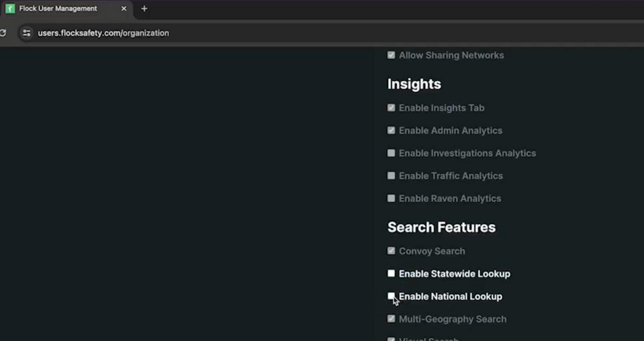
Task: Check the Enable Statewide Lookup box
Action: coord(391,273)
